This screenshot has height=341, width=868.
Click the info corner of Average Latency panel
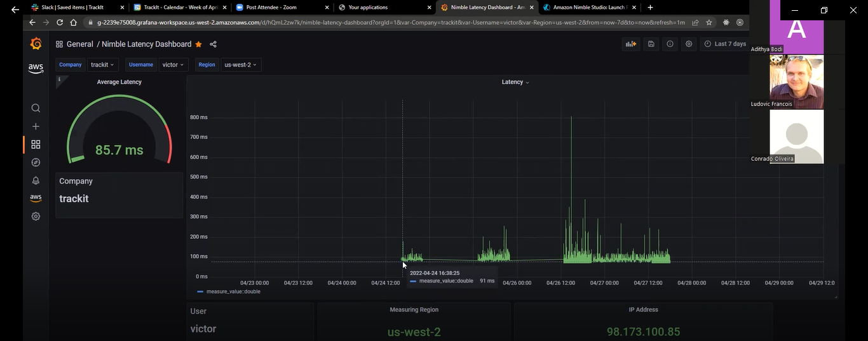point(59,79)
